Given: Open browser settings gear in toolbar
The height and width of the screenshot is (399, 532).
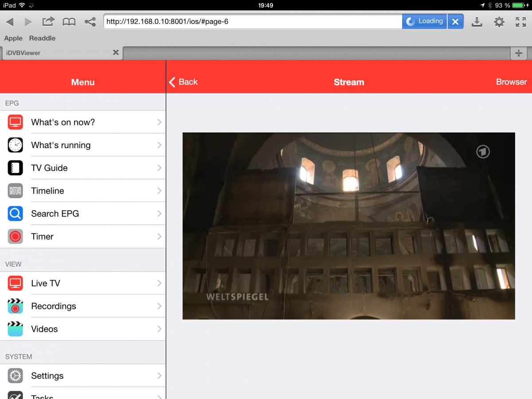Looking at the screenshot, I should [499, 22].
